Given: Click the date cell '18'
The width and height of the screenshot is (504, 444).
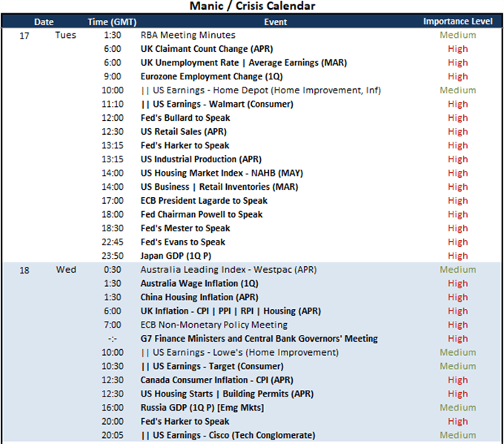Looking at the screenshot, I should click(x=24, y=270).
